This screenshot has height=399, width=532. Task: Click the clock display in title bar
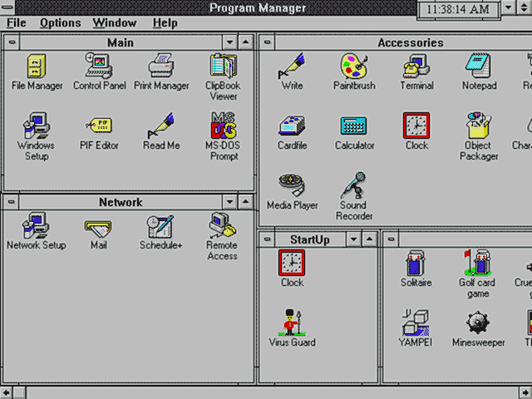[458, 9]
